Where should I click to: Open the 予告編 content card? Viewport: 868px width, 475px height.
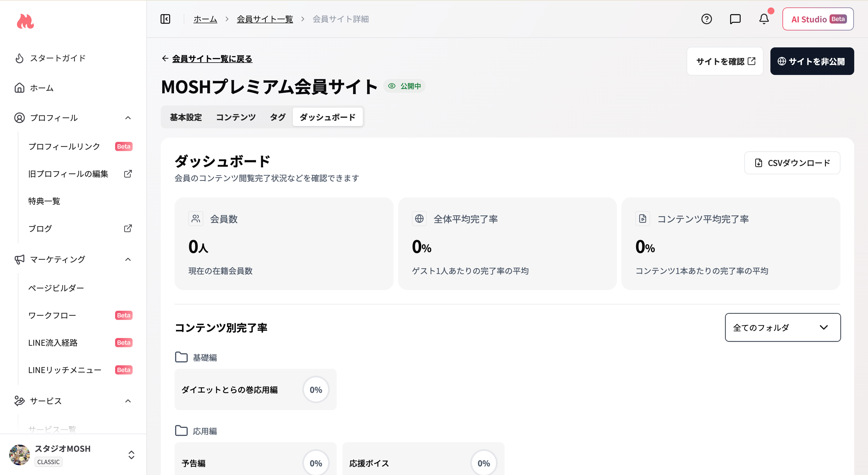(255, 459)
